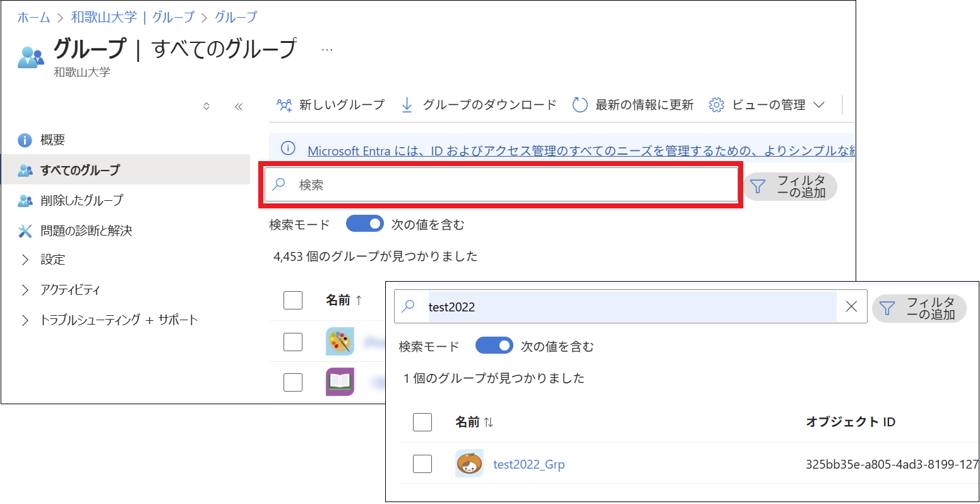Screen dimensions: 980x504
Task: Check the select-all checkbox above the group list
Action: tap(422, 422)
